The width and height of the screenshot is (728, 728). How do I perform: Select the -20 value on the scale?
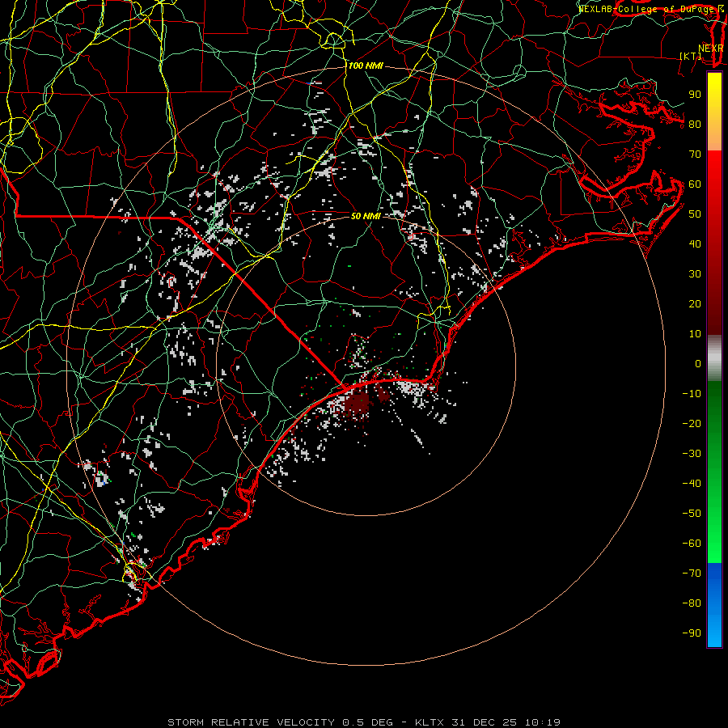(692, 423)
